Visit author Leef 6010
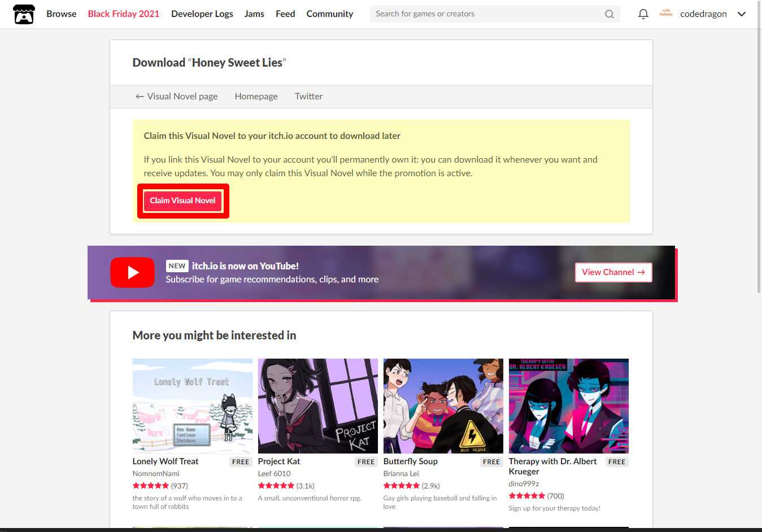Viewport: 762px width, 532px height. pyautogui.click(x=275, y=474)
